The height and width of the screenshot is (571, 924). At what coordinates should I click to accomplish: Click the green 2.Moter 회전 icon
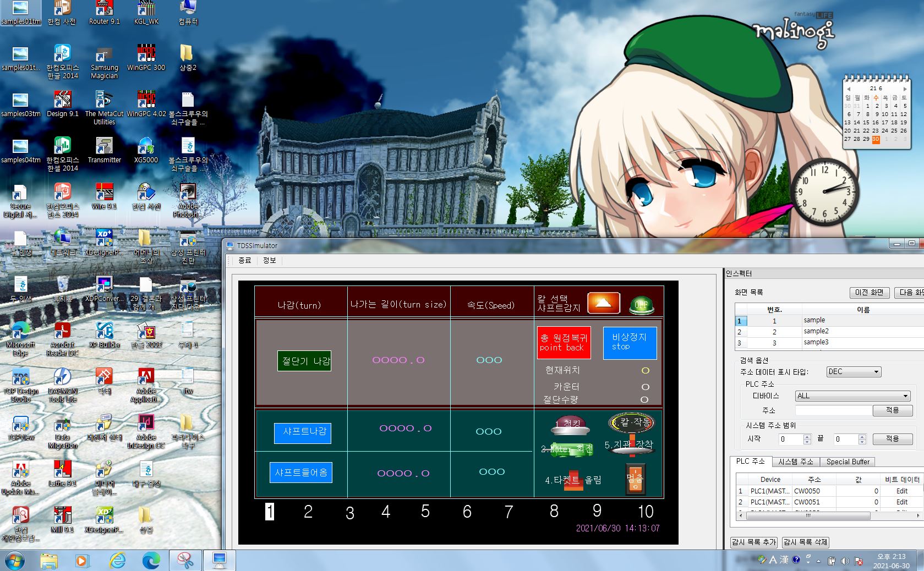point(567,449)
